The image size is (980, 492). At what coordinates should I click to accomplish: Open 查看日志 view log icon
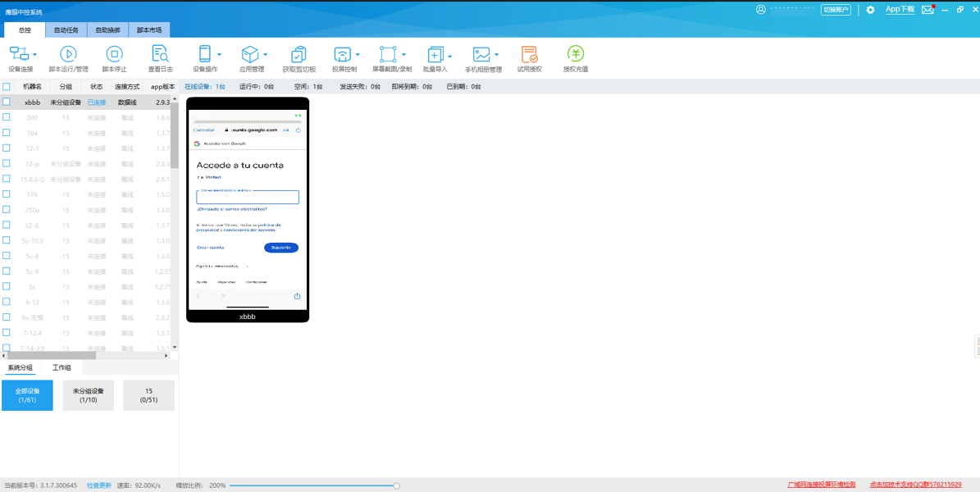161,54
